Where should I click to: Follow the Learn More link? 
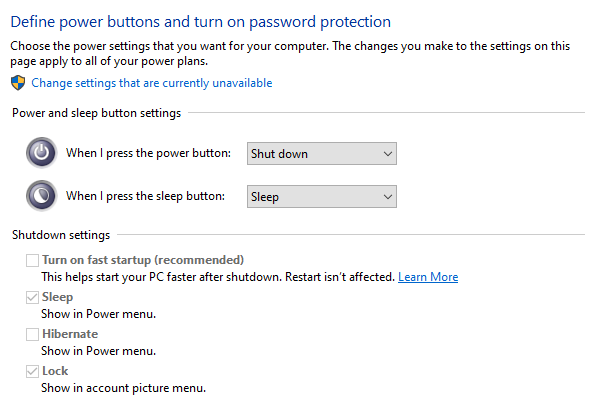pos(428,277)
